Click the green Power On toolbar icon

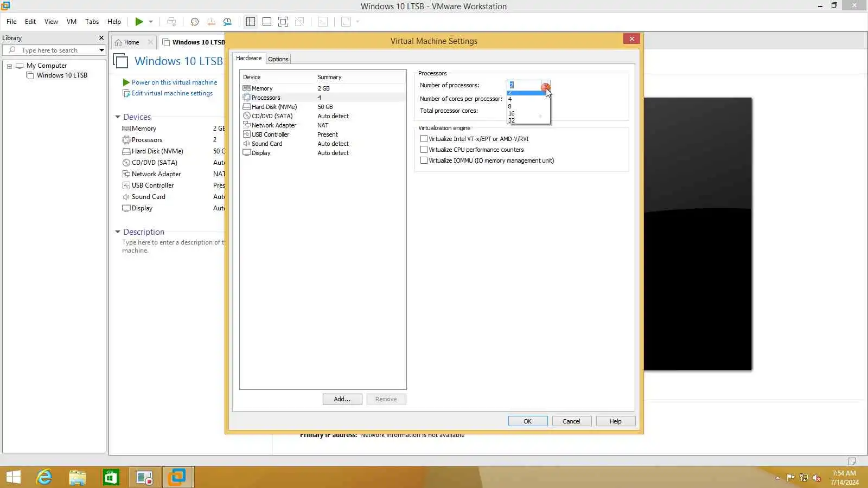139,22
